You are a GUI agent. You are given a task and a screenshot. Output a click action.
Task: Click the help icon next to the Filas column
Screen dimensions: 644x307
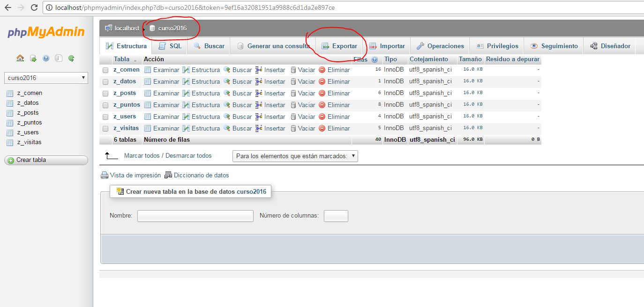374,59
